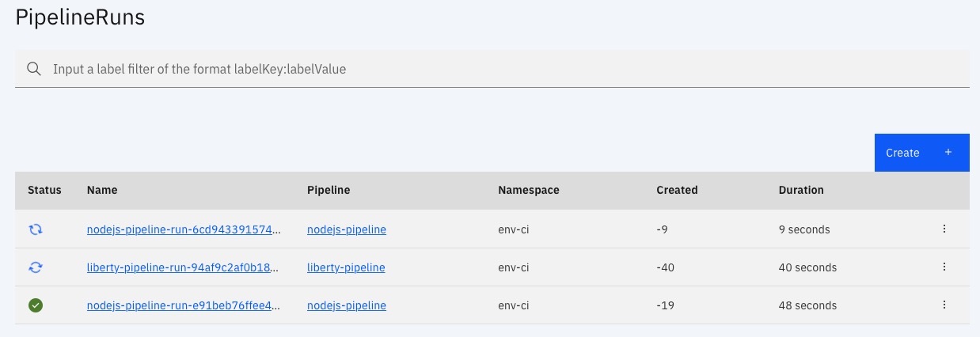Focus the label filter input field
This screenshot has width=980, height=337.
[x=492, y=69]
